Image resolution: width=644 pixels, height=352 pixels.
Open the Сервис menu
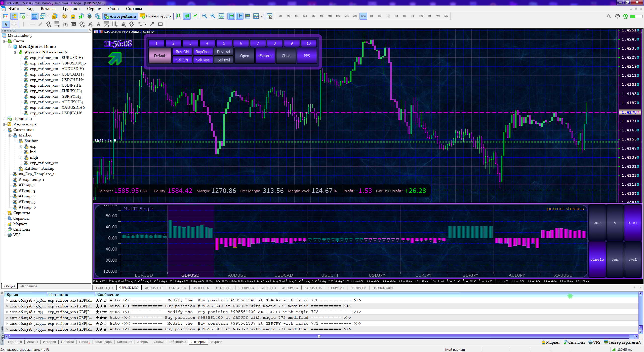94,9
